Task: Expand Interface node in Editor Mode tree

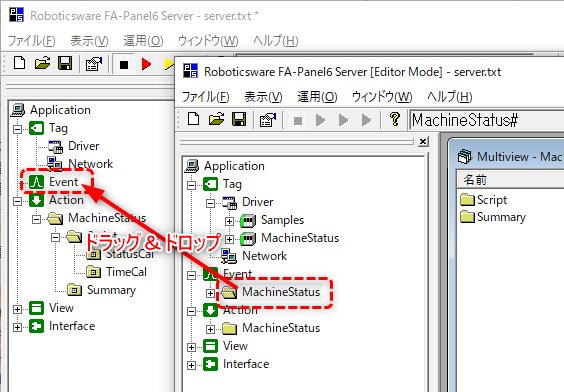Action: (191, 365)
